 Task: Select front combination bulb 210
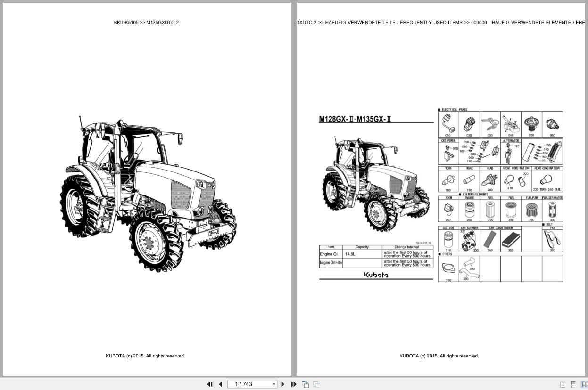tap(509, 180)
